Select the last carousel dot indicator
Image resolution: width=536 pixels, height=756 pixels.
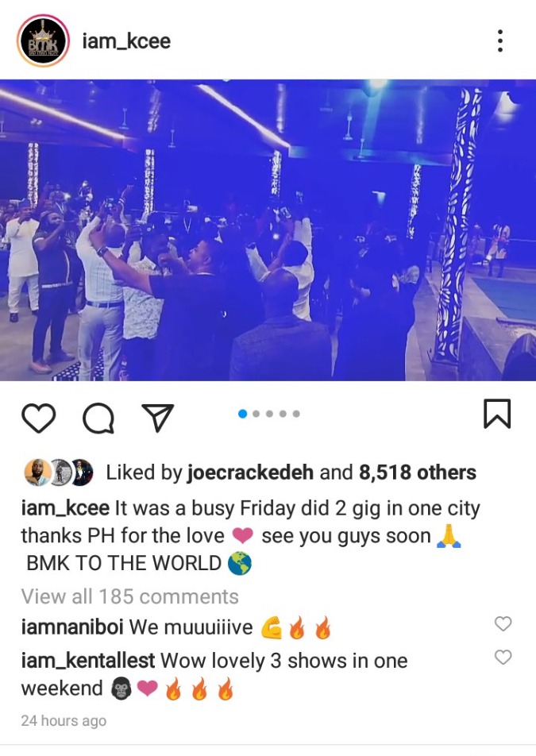(x=296, y=414)
